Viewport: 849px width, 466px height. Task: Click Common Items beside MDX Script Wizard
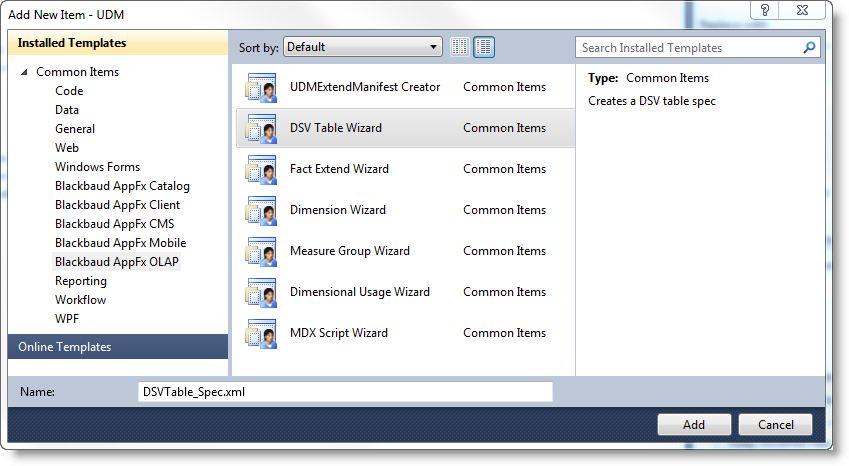tap(504, 333)
